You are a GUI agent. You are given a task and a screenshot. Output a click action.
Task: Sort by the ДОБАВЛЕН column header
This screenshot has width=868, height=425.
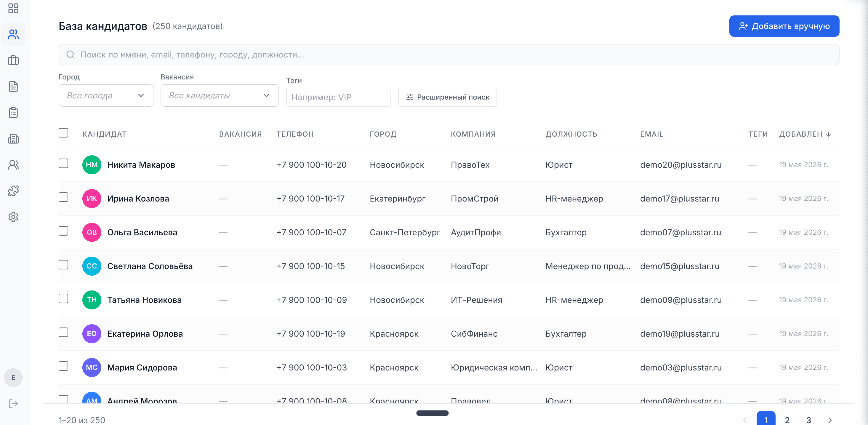pyautogui.click(x=805, y=134)
